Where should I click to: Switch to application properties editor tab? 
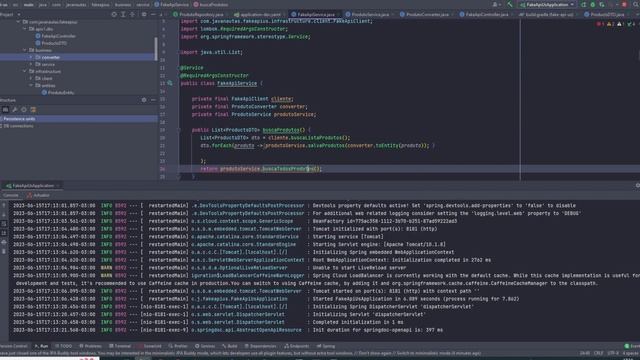258,14
